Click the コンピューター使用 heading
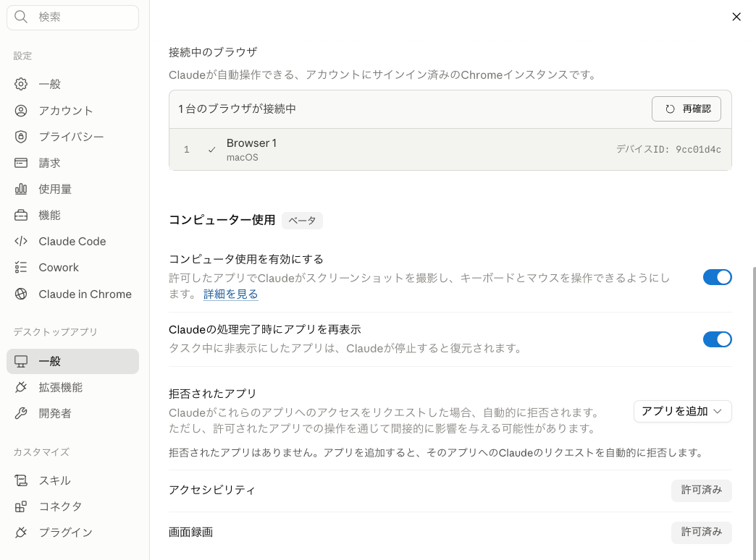This screenshot has height=560, width=756. 222,220
